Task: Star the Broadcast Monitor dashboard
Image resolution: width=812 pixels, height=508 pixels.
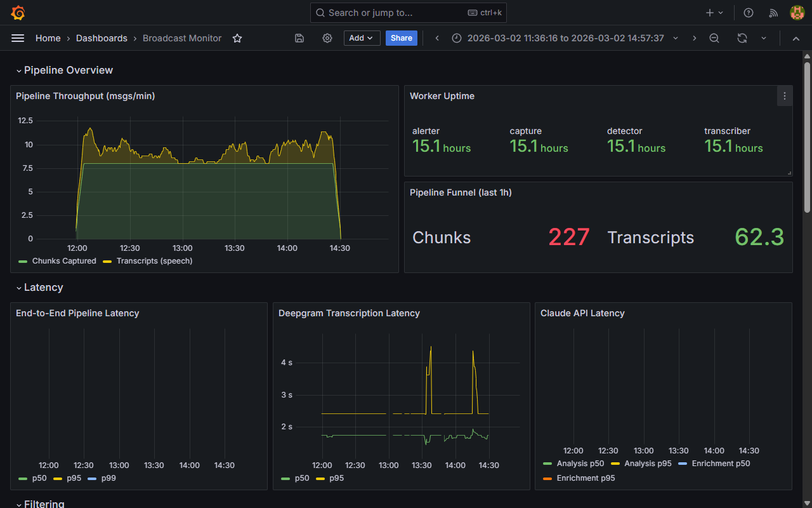Action: click(237, 38)
